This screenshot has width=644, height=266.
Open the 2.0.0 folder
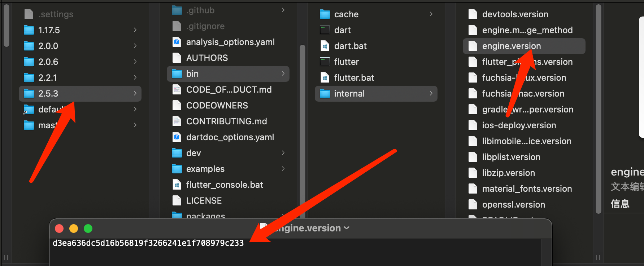point(80,46)
